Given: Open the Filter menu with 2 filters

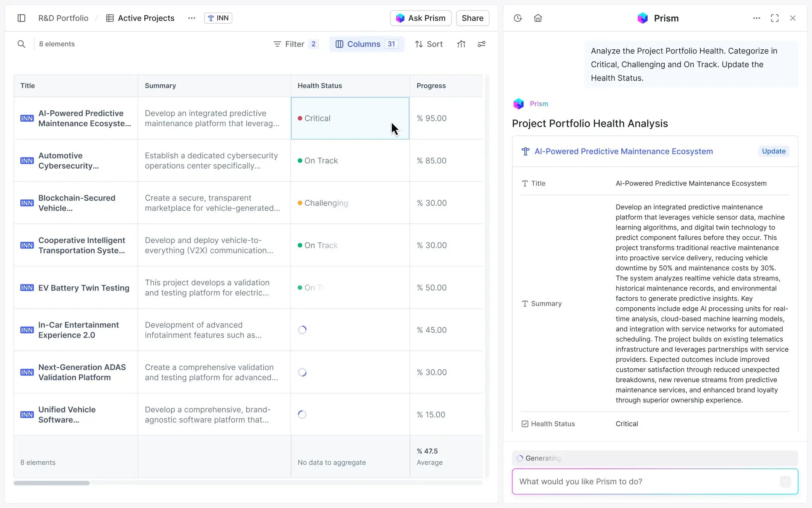Looking at the screenshot, I should (296, 44).
